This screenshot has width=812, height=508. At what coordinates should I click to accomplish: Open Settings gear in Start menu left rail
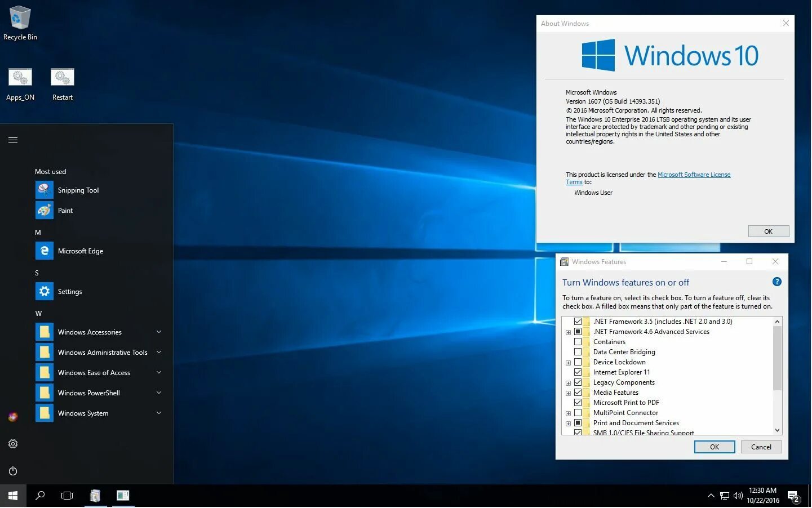[13, 444]
